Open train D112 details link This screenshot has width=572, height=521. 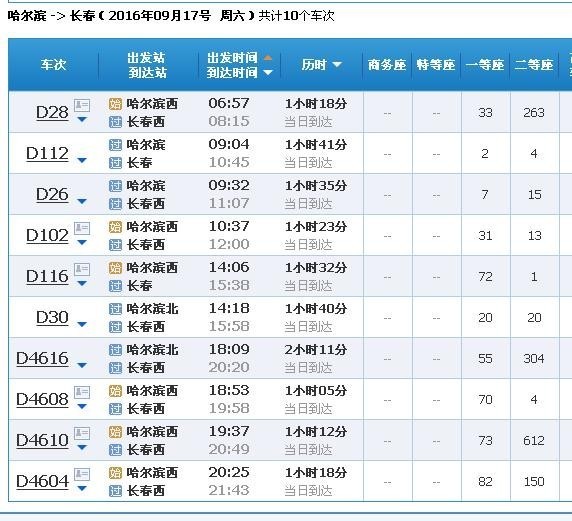click(47, 154)
